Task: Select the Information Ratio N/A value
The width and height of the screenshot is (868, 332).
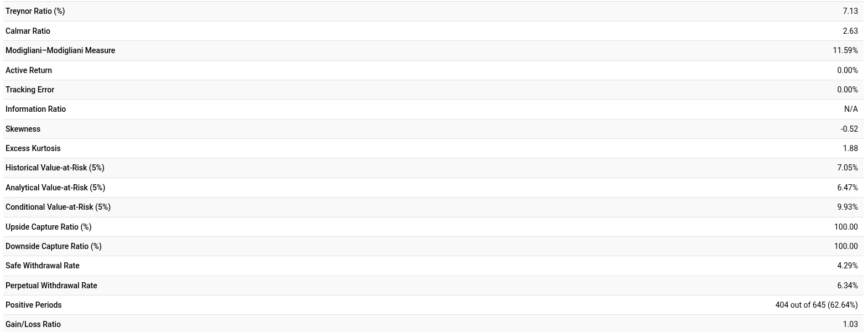Action: click(850, 109)
